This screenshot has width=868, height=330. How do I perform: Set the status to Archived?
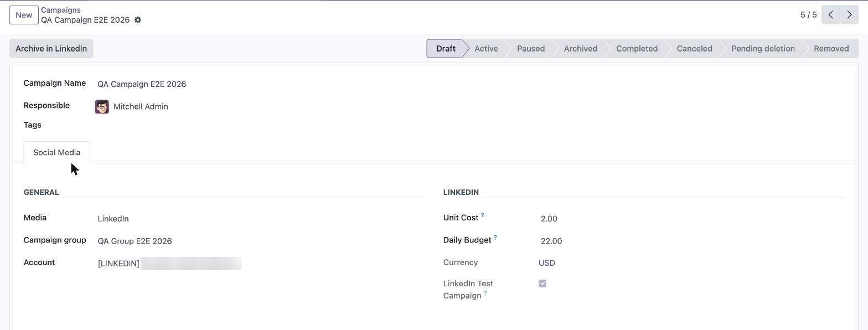pos(580,49)
